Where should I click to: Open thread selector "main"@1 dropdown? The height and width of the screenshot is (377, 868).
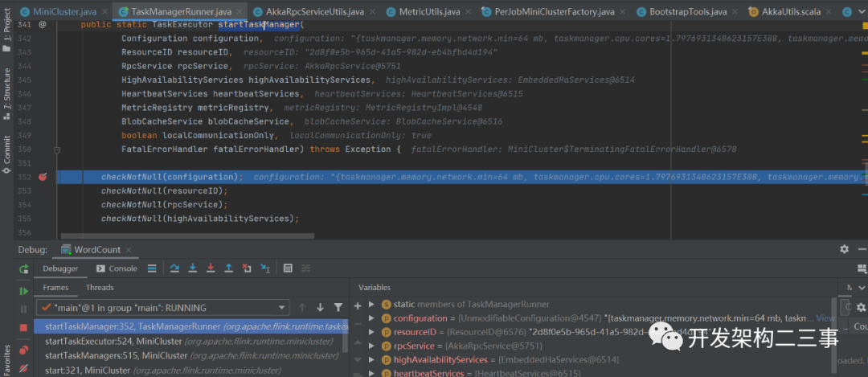162,307
